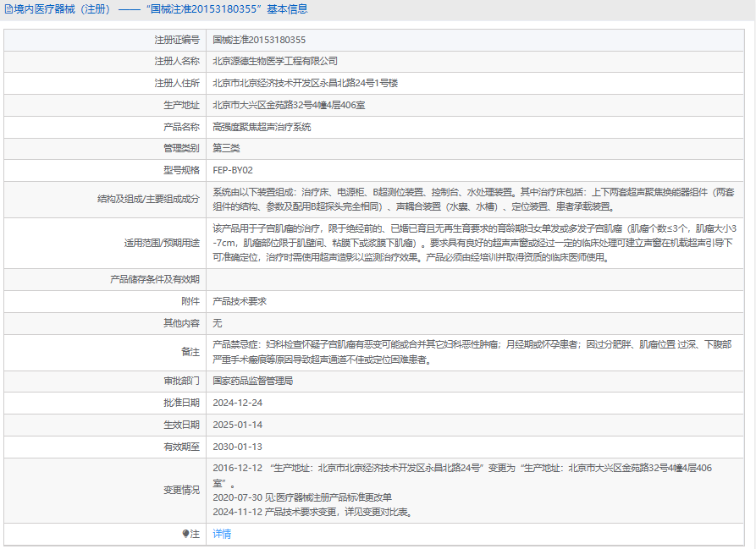Select registrant name 北京源德生物医学工程有限公司
This screenshot has height=549, width=756.
(274, 61)
